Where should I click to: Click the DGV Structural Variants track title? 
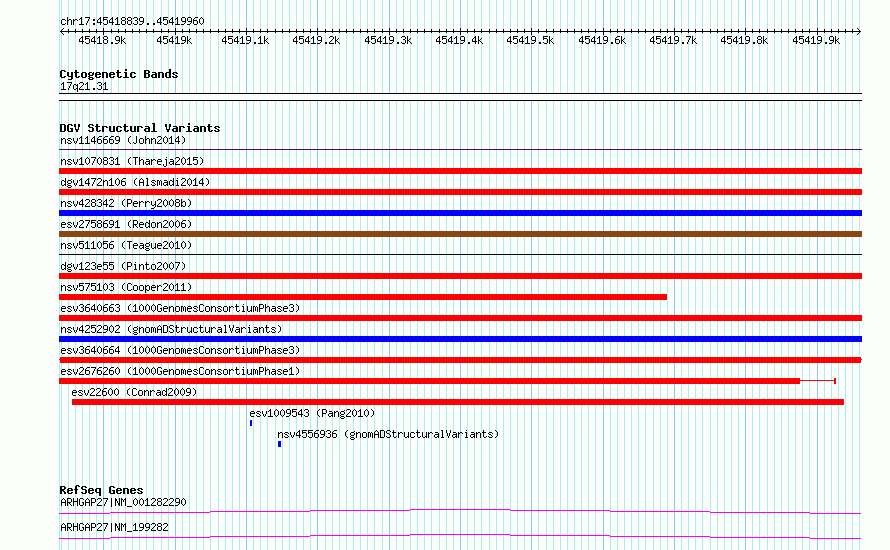(140, 128)
